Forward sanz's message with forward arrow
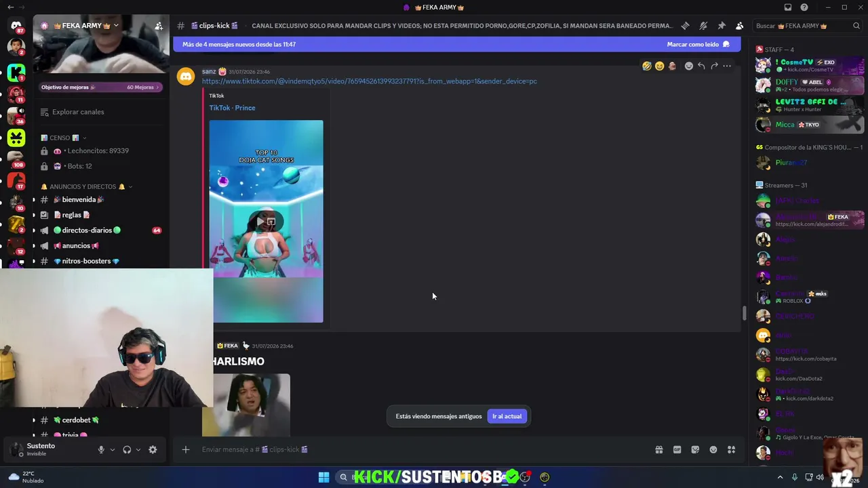Viewport: 868px width, 488px height. pyautogui.click(x=714, y=66)
